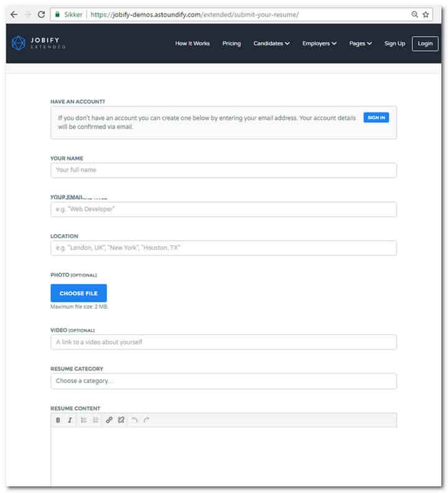This screenshot has height=493, width=448.
Task: Click the browser back arrow
Action: point(14,14)
